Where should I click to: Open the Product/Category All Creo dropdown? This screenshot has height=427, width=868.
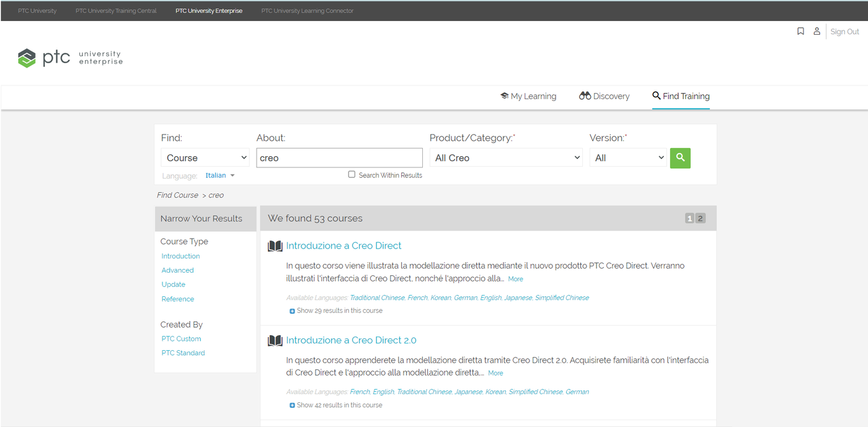pyautogui.click(x=506, y=158)
